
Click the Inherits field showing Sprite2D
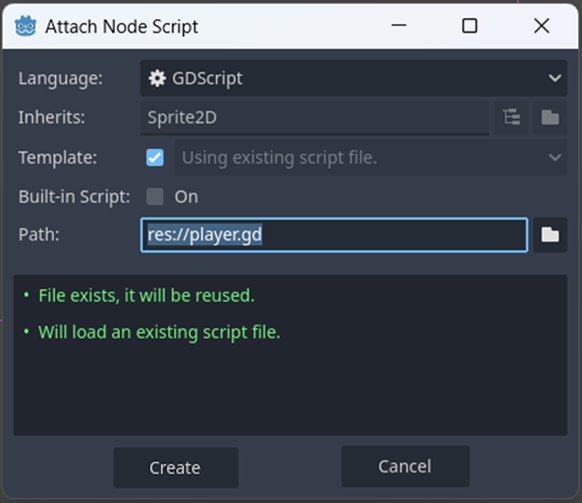314,117
